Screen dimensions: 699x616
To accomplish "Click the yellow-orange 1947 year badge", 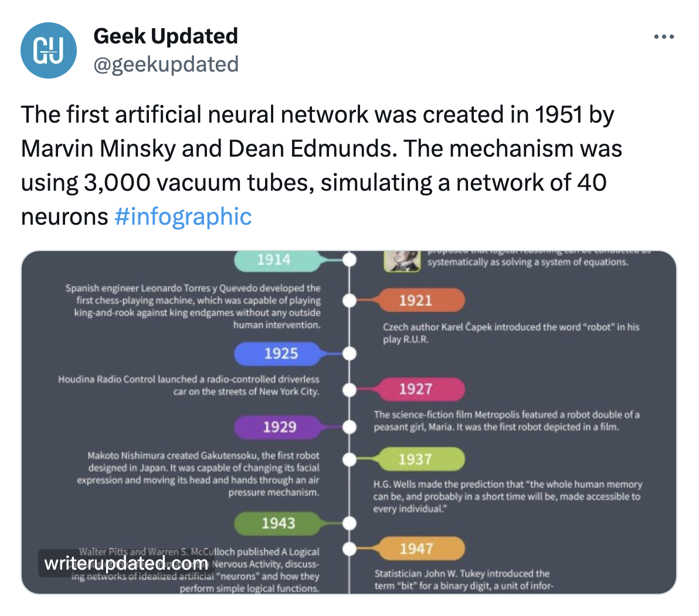I will coord(416,549).
